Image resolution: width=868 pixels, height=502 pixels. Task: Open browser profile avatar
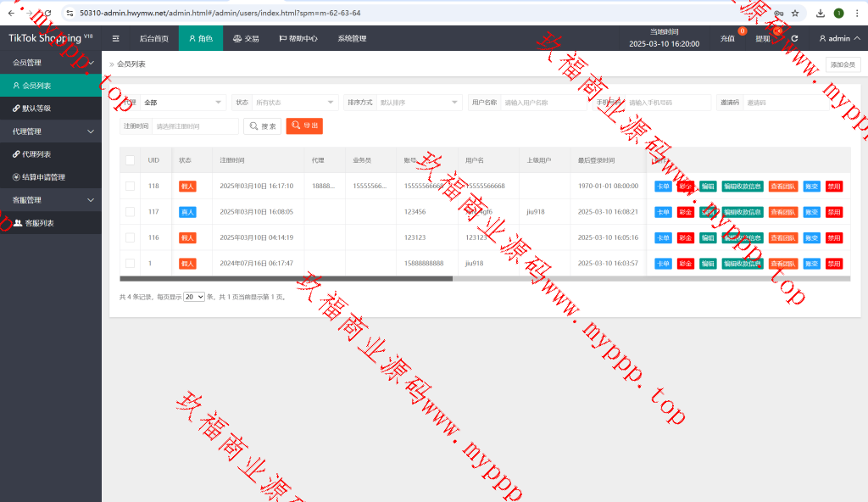[838, 13]
